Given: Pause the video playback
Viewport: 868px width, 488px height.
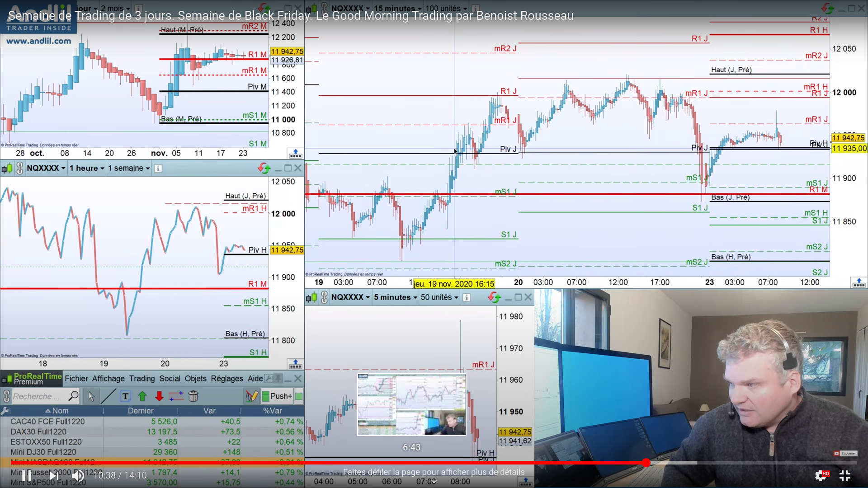Looking at the screenshot, I should pyautogui.click(x=27, y=475).
